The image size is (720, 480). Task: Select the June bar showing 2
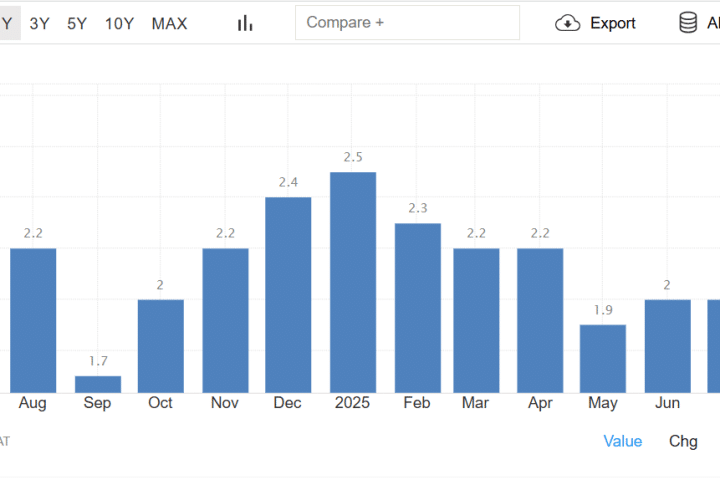667,346
